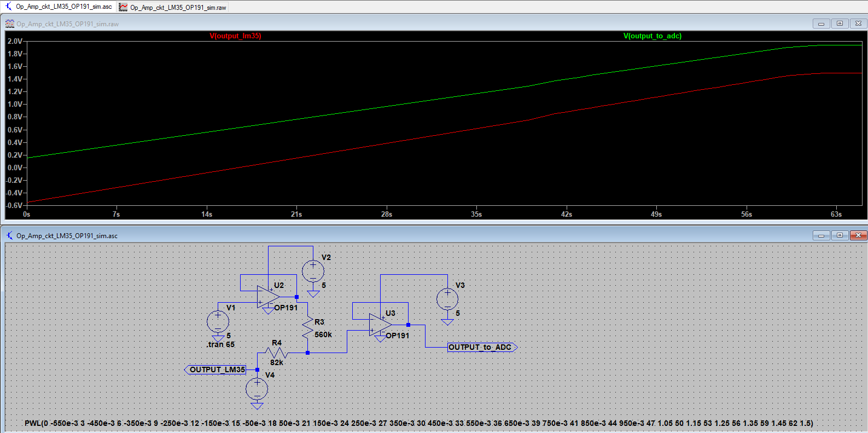
Task: Click the PWL value text of V4
Action: pyautogui.click(x=419, y=423)
